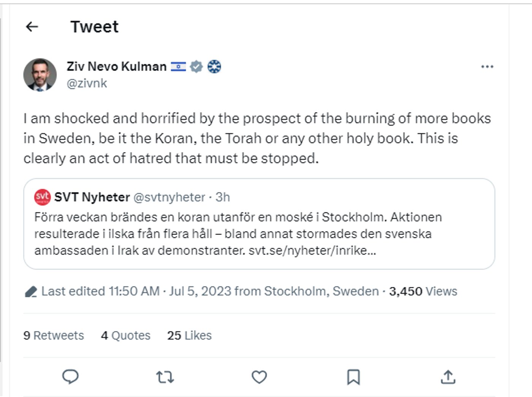View the 4 Quotes list

point(126,336)
